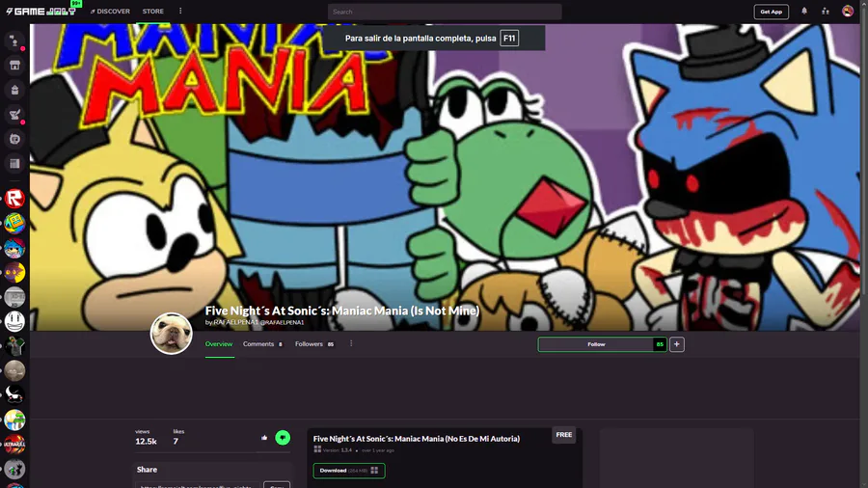Open the game library icon in sidebar
The height and width of the screenshot is (488, 868).
pos(14,163)
